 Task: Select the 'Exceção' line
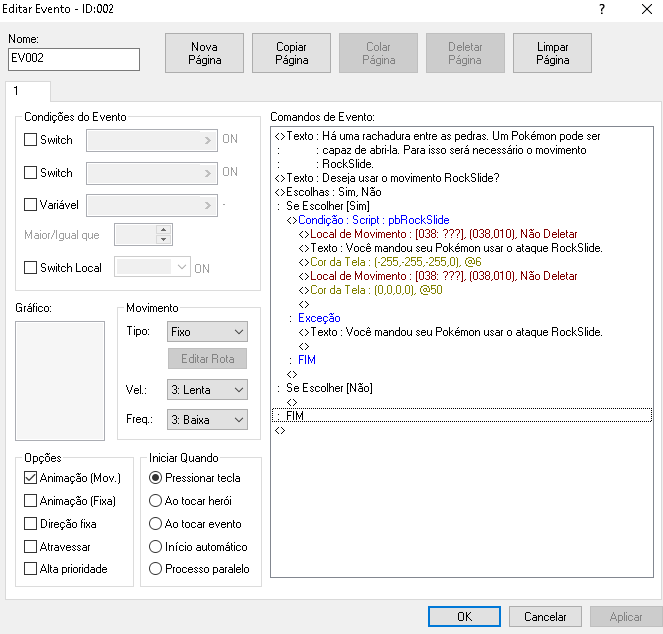coord(315,318)
